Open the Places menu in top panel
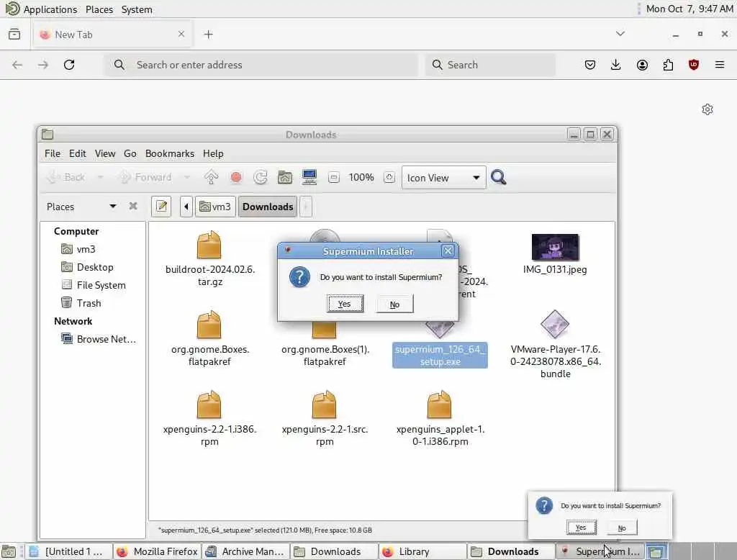The height and width of the screenshot is (560, 737). (x=99, y=9)
